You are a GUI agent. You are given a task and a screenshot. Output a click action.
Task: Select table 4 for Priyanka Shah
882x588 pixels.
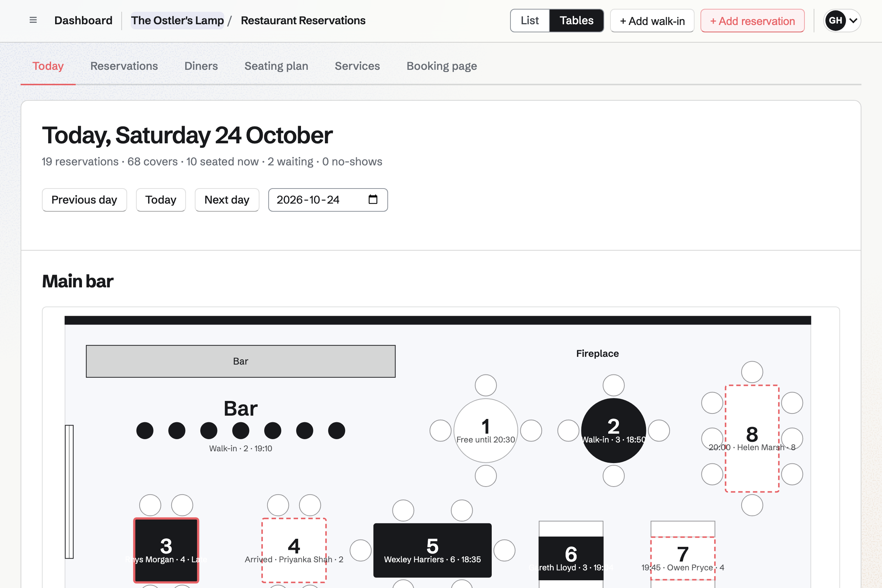pyautogui.click(x=294, y=551)
